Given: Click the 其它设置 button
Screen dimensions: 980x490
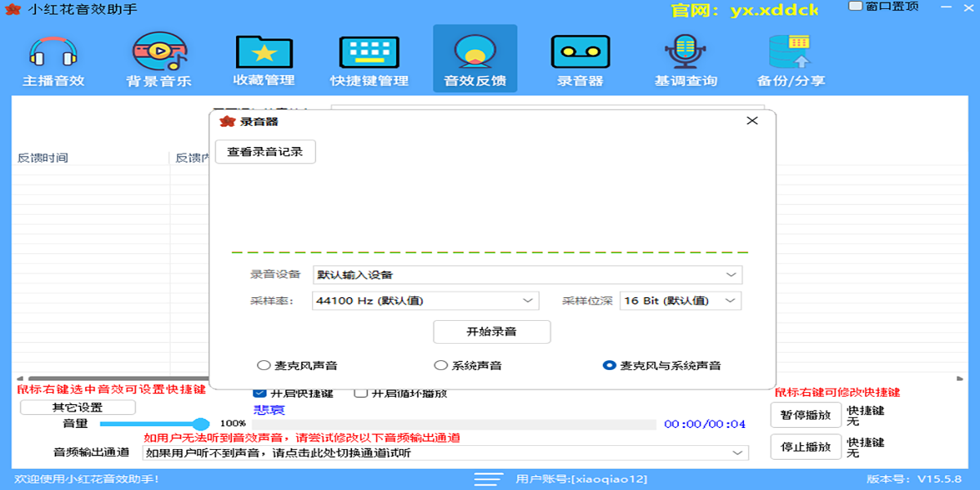Looking at the screenshot, I should tap(78, 408).
